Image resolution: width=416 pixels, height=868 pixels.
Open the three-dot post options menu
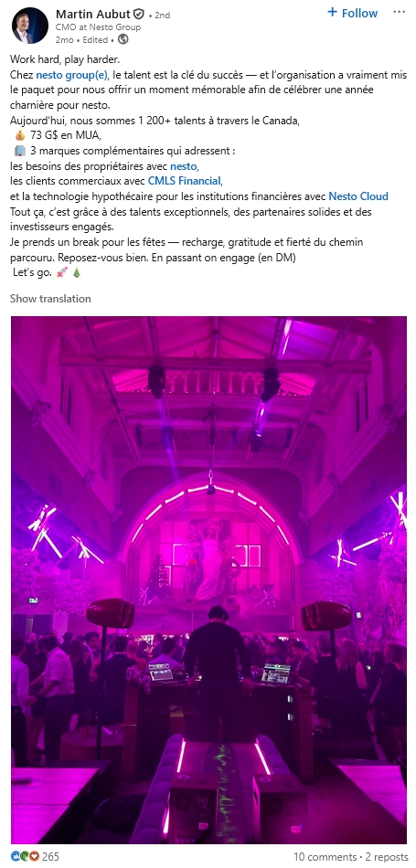point(400,12)
